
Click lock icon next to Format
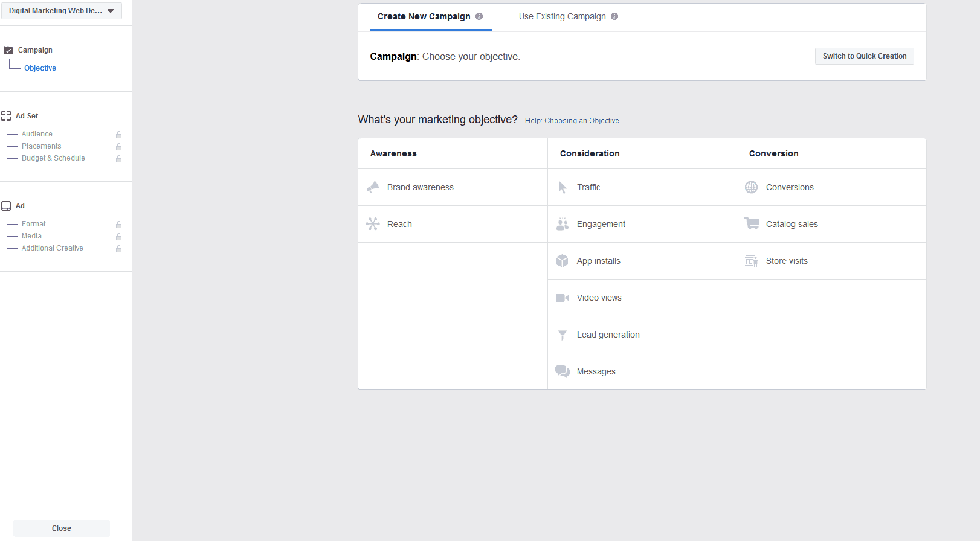119,224
